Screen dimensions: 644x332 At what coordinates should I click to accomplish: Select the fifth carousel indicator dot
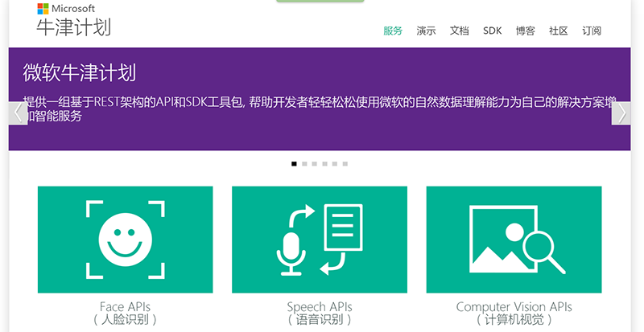pos(335,164)
